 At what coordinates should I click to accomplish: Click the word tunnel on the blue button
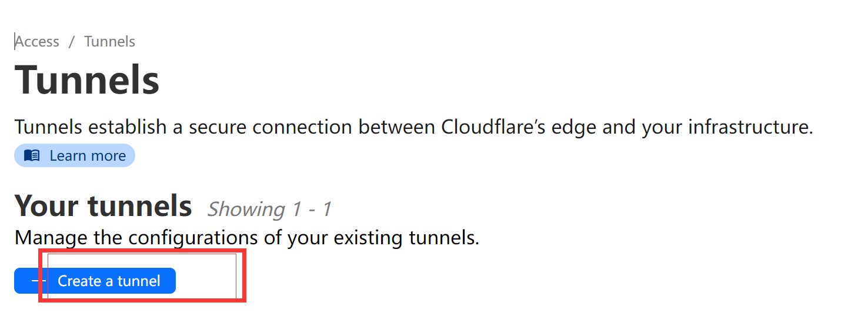(x=139, y=281)
